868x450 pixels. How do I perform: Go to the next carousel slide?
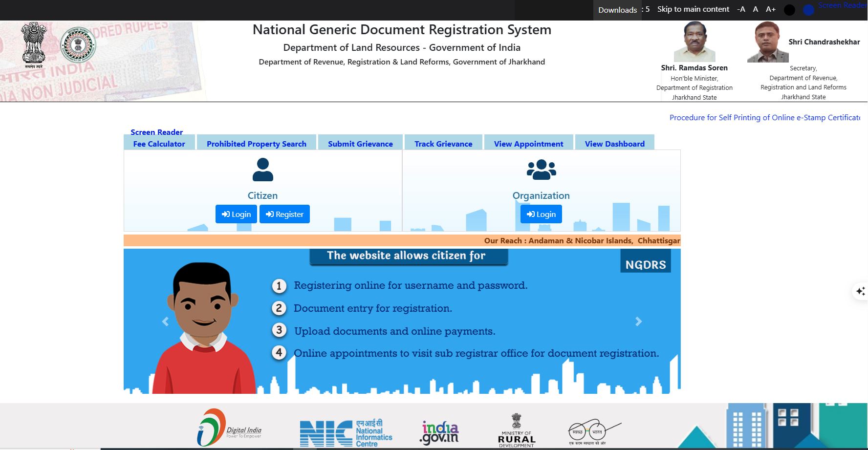(x=638, y=321)
